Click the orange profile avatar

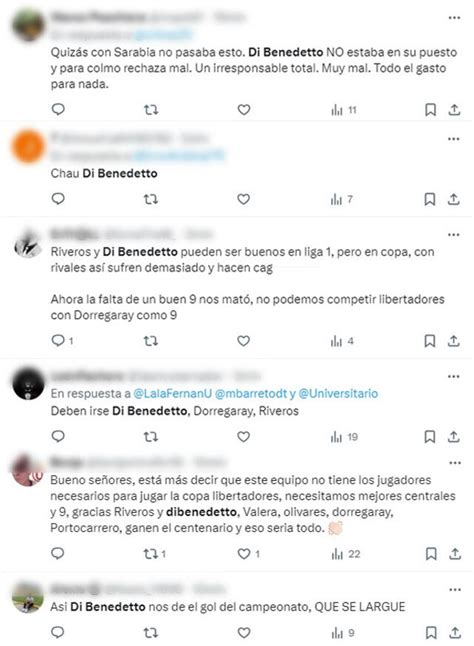(x=28, y=146)
